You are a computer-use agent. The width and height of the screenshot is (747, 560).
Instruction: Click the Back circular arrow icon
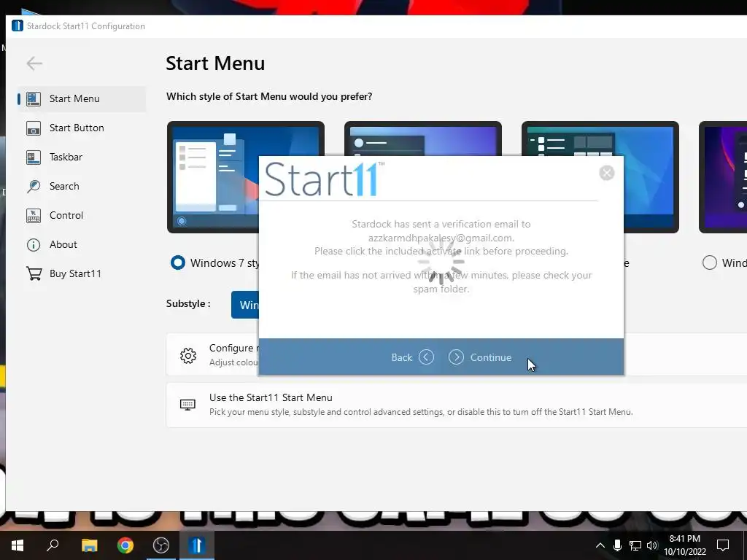tap(426, 357)
